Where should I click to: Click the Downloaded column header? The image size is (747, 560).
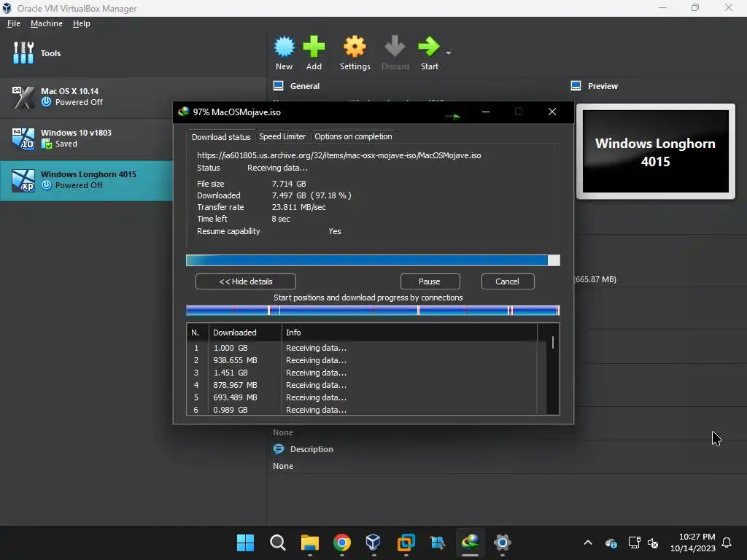point(245,332)
